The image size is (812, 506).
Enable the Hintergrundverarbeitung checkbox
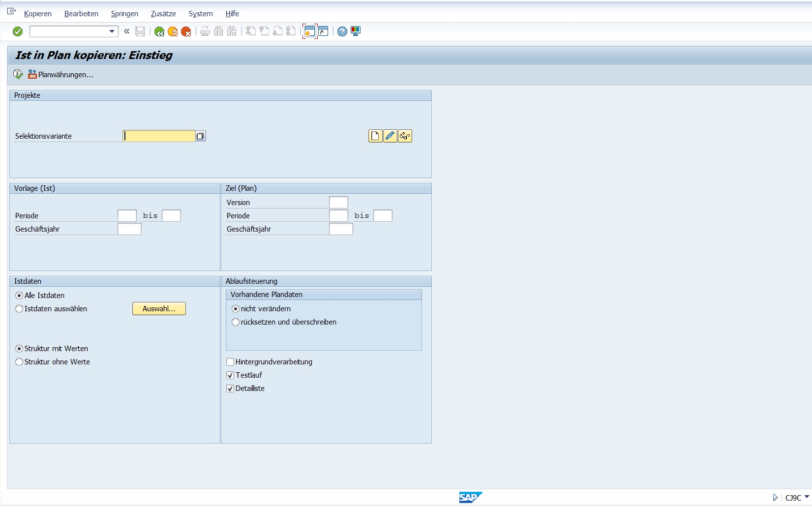tap(230, 362)
